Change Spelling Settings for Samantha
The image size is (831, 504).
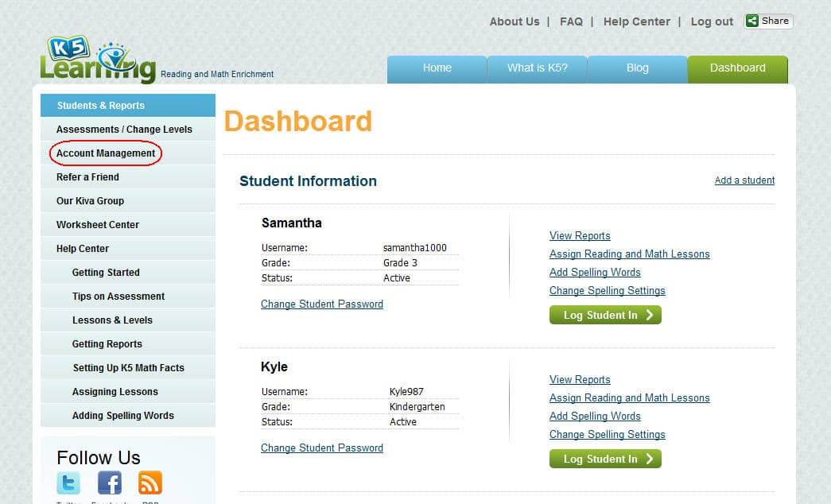click(607, 290)
